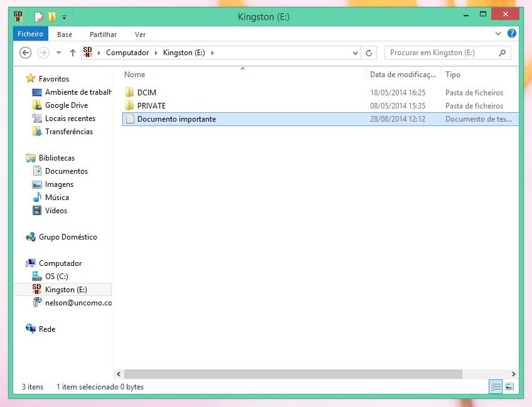The width and height of the screenshot is (532, 407).
Task: Open the DCIM folder
Action: point(146,93)
